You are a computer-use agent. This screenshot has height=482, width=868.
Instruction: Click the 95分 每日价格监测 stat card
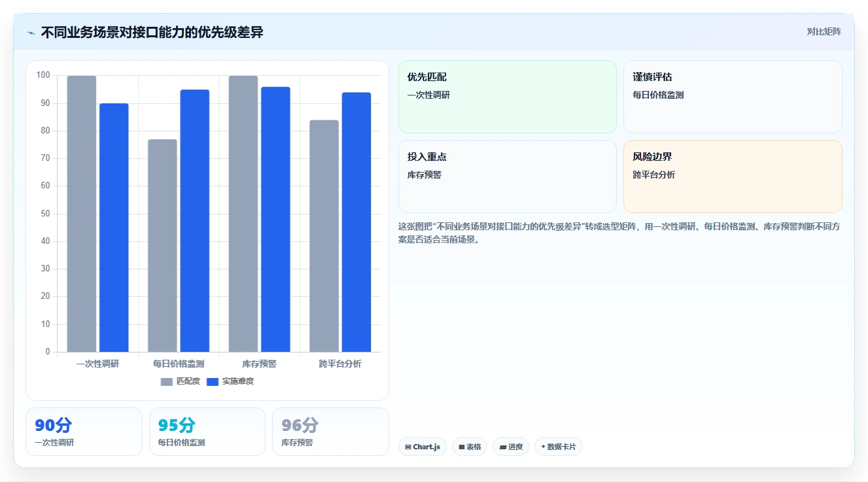click(x=207, y=432)
